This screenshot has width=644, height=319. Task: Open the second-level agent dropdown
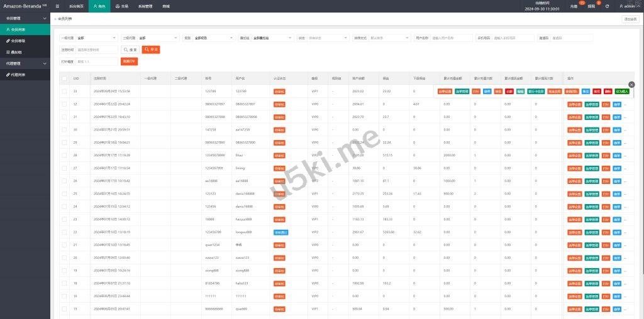click(150, 38)
